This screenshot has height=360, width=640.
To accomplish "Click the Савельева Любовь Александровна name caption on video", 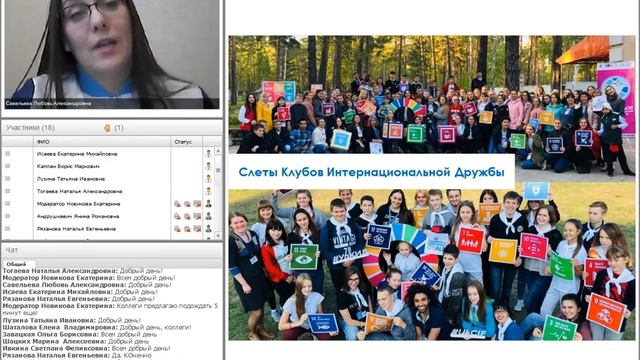I will 49,104.
